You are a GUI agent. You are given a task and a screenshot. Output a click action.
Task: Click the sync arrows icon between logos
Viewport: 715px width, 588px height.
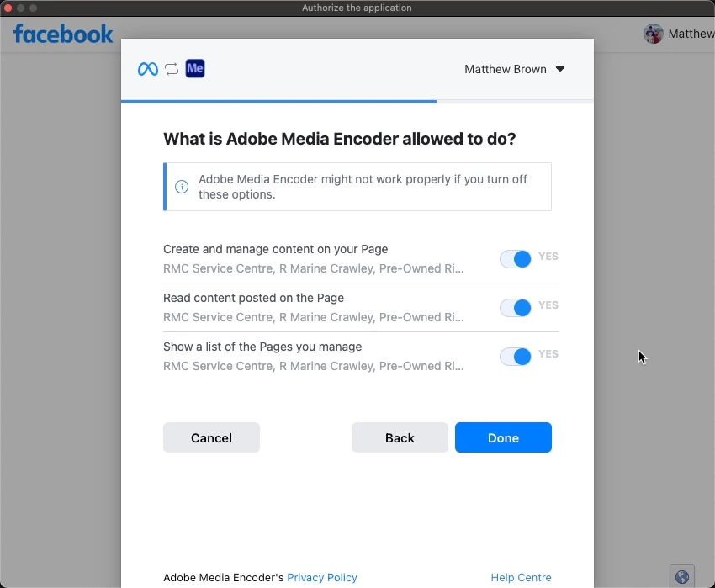(x=172, y=69)
